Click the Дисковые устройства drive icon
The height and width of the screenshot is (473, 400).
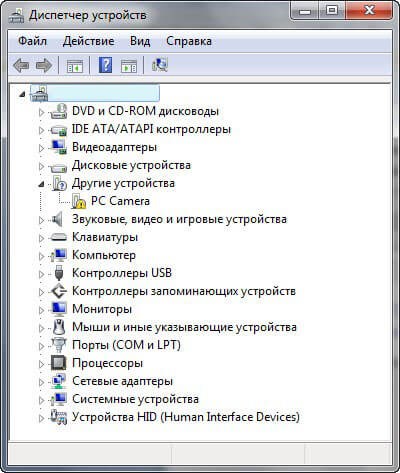tap(59, 166)
